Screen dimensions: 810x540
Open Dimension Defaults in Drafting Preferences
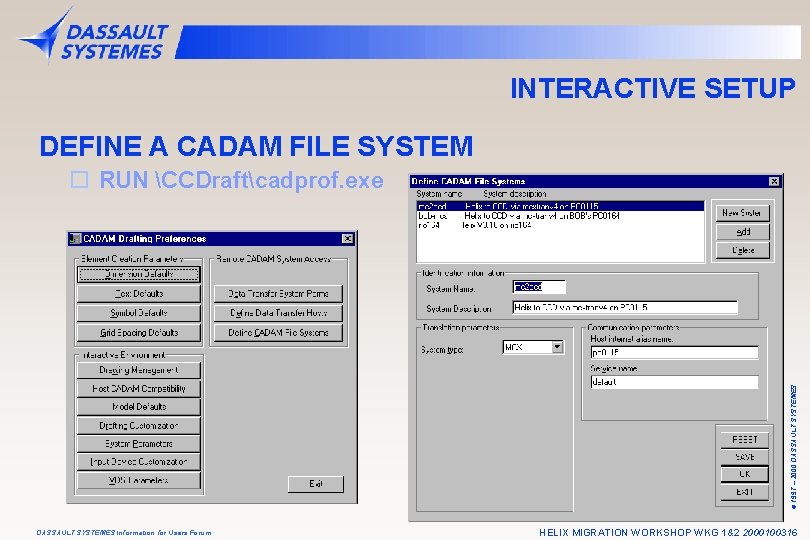coord(138,274)
